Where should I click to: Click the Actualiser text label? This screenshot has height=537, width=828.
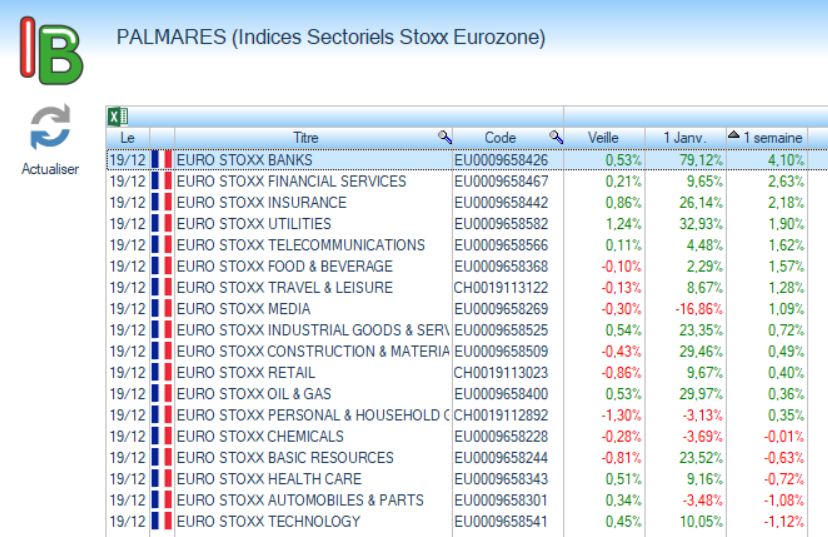coord(50,169)
